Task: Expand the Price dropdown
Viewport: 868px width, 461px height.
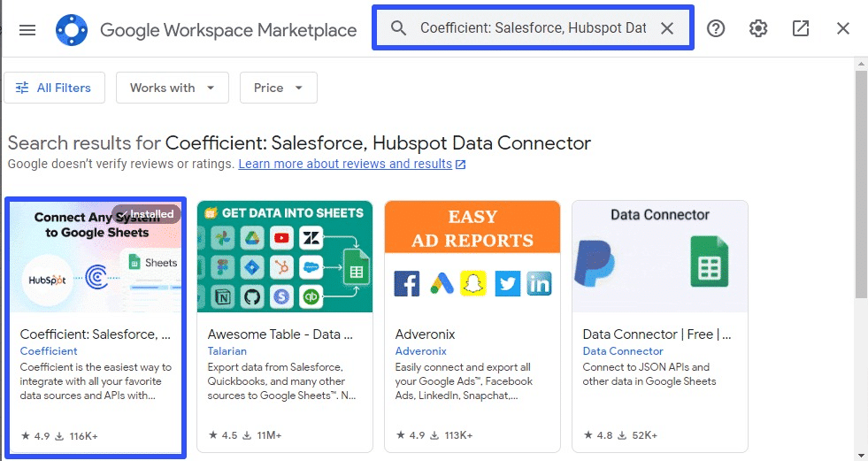Action: click(279, 88)
